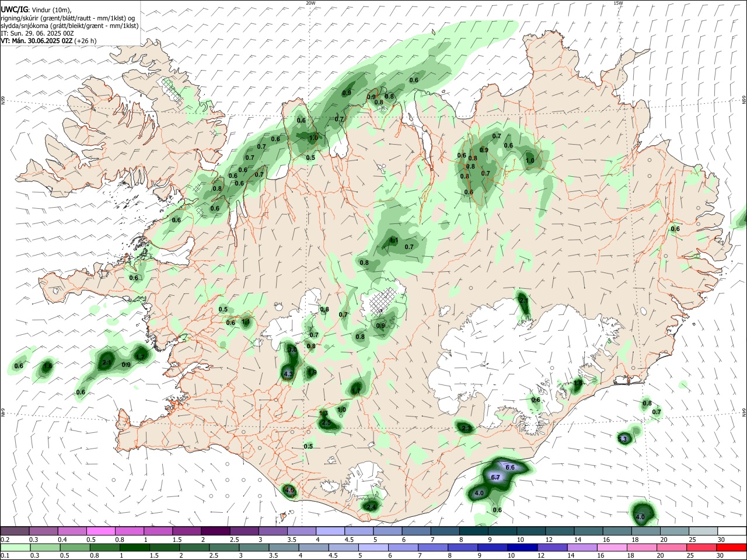
Task: Click the '4.3' precipitation value on the map
Action: point(288,374)
